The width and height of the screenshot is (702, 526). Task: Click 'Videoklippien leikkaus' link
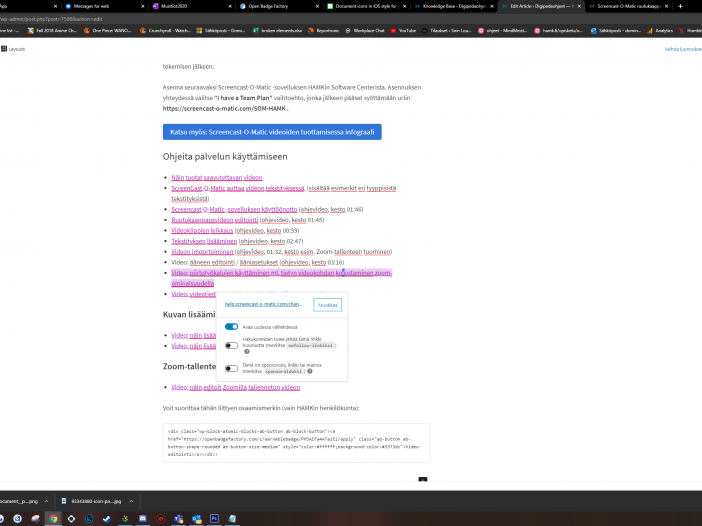[x=202, y=231]
